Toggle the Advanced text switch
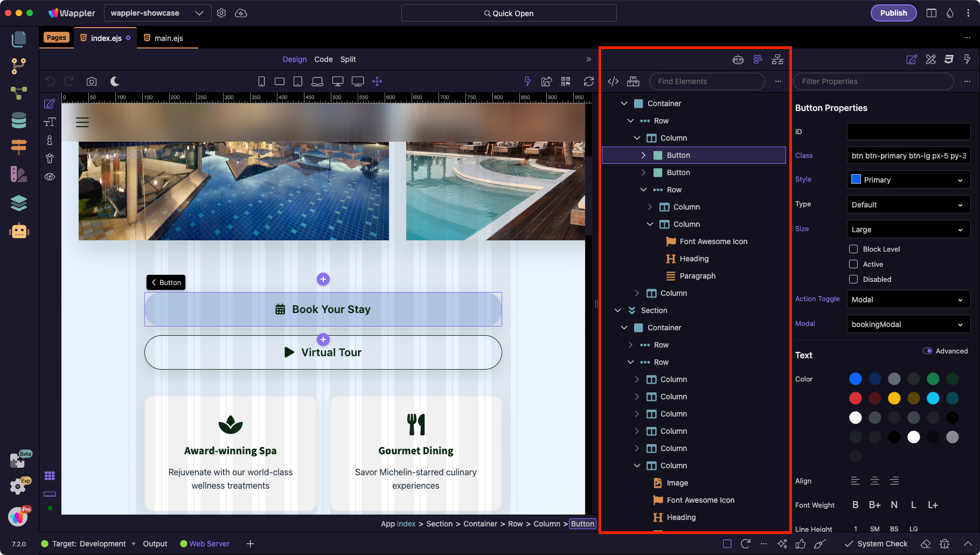Viewport: 980px width, 555px height. 928,351
